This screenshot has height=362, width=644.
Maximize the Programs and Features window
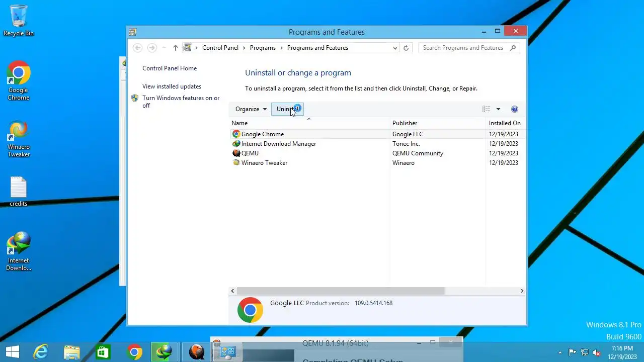click(498, 31)
